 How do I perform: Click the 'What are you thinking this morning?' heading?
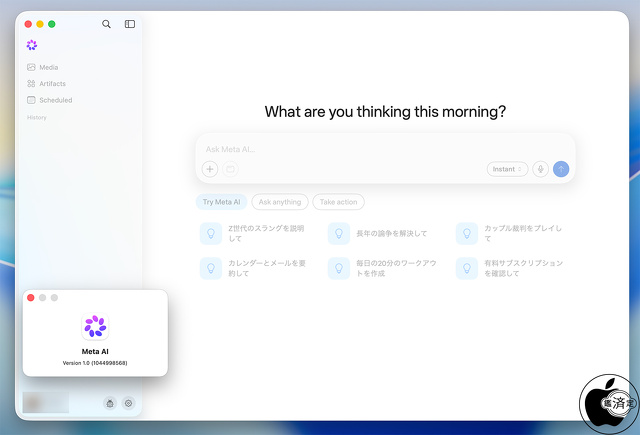[385, 112]
